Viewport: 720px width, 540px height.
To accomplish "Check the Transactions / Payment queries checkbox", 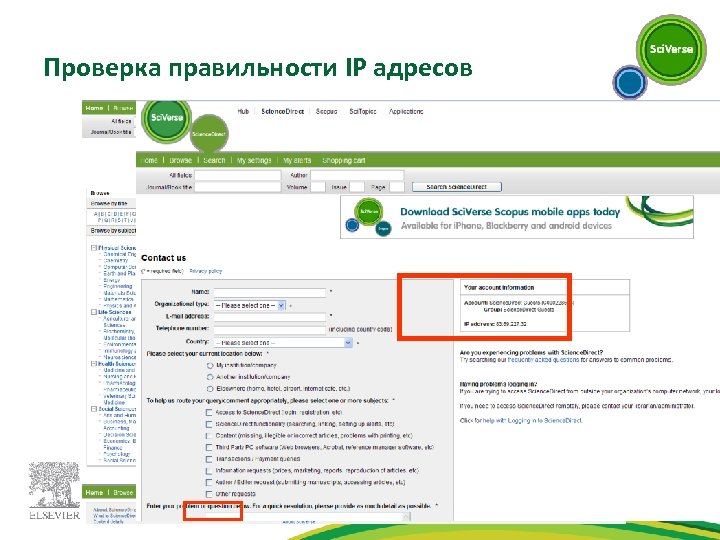I will click(x=209, y=459).
